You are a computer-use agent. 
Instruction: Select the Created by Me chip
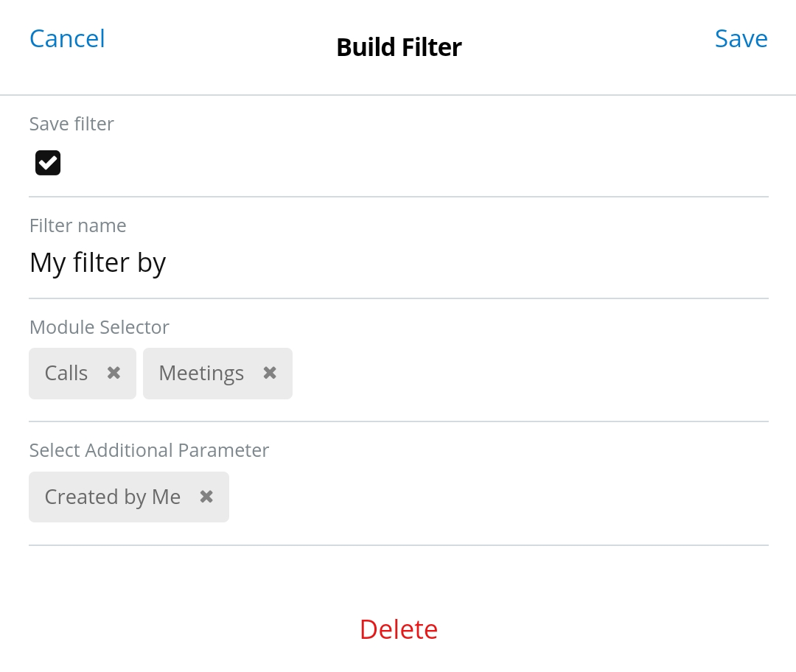click(112, 497)
